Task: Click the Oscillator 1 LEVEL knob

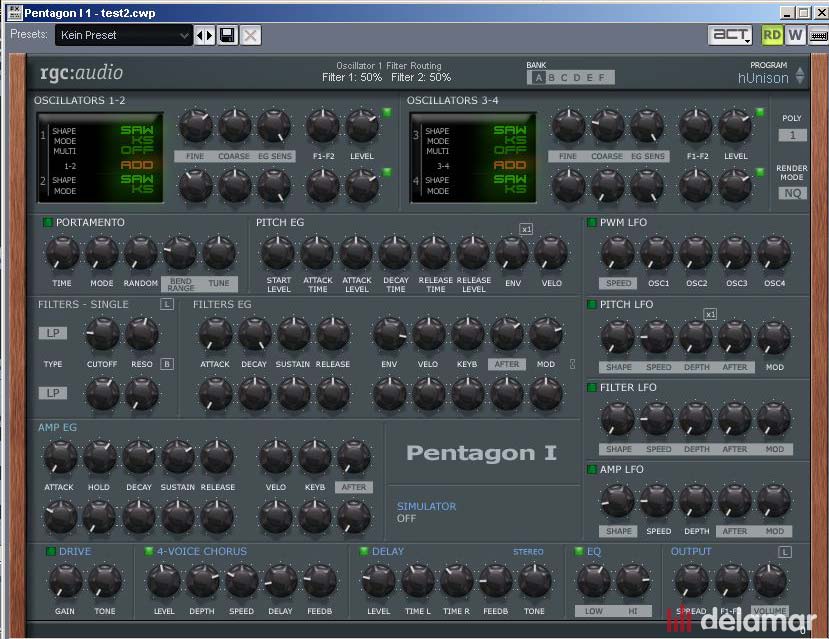Action: pyautogui.click(x=362, y=126)
